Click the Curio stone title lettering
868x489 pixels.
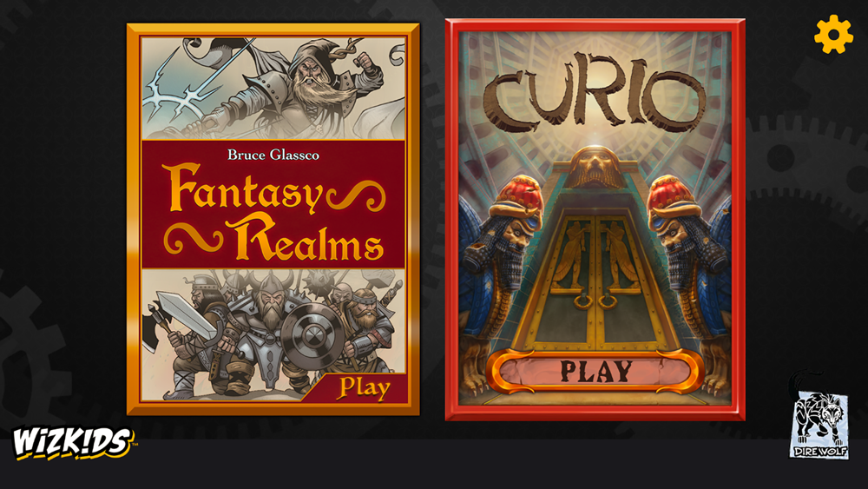pyautogui.click(x=595, y=92)
